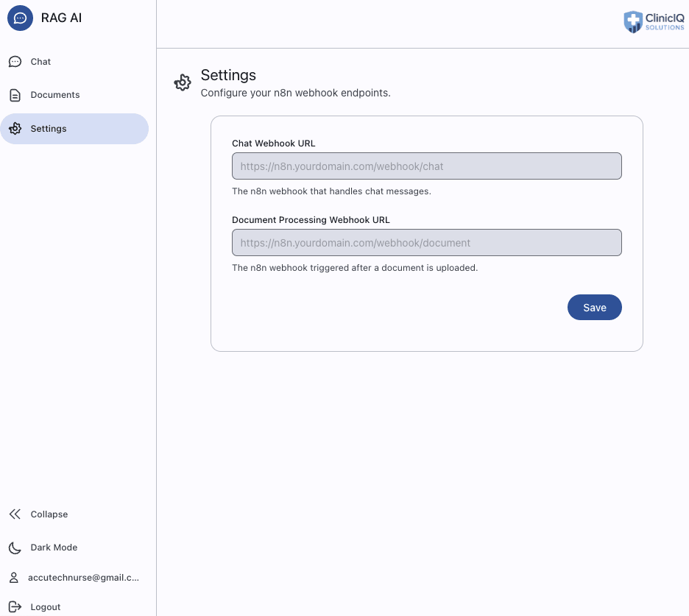Viewport: 689px width, 616px height.
Task: Click the user profile icon in sidebar
Action: coord(15,578)
